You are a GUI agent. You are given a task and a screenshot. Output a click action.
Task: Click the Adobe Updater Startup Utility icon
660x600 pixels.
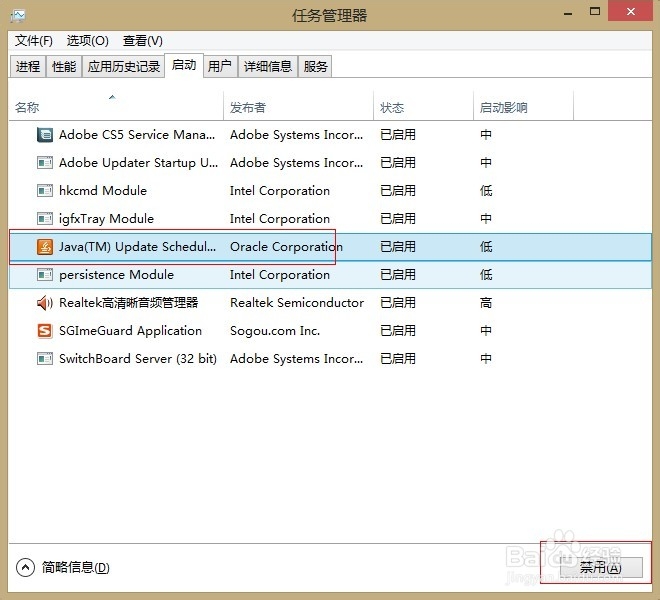pyautogui.click(x=45, y=163)
